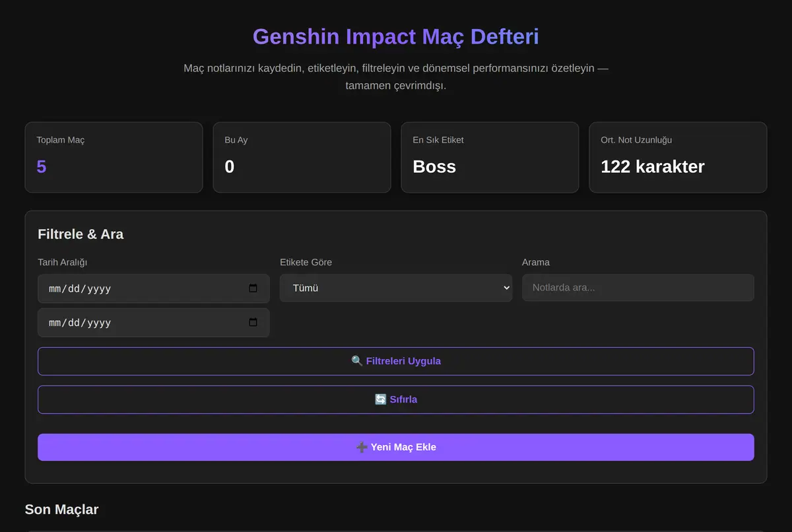Reset filters using Sıfırla button
792x532 pixels.
[x=396, y=399]
